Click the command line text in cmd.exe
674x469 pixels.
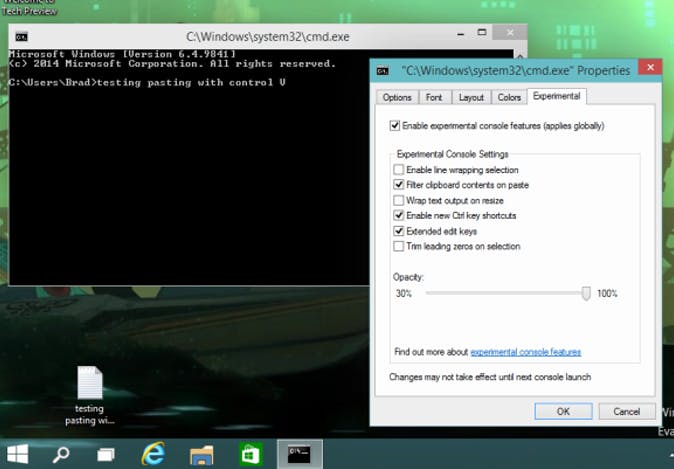click(x=147, y=83)
